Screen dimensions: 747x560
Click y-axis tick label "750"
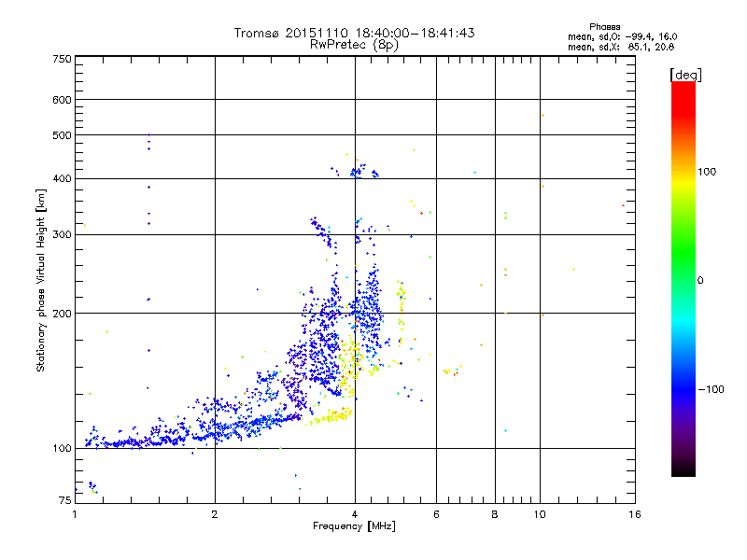point(63,59)
